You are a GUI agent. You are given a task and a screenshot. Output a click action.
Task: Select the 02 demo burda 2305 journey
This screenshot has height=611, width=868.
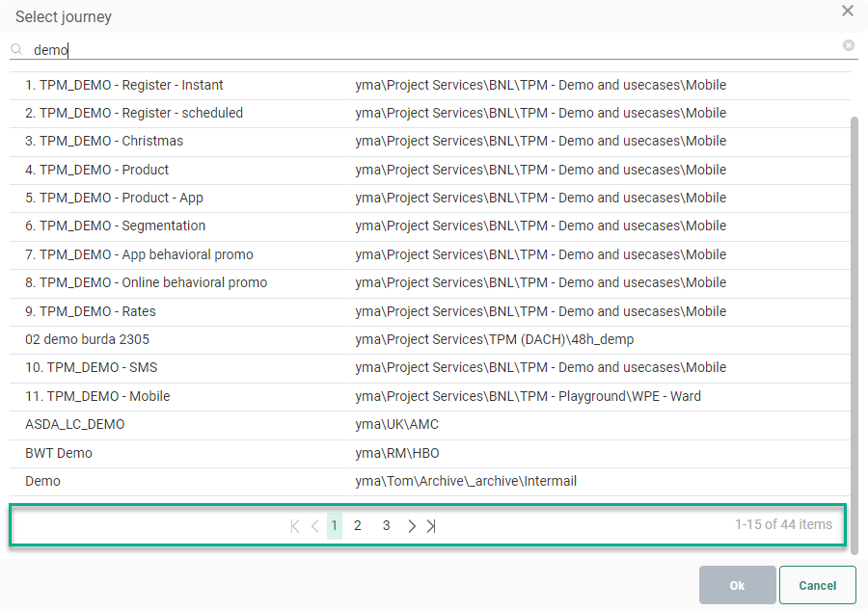pyautogui.click(x=88, y=339)
